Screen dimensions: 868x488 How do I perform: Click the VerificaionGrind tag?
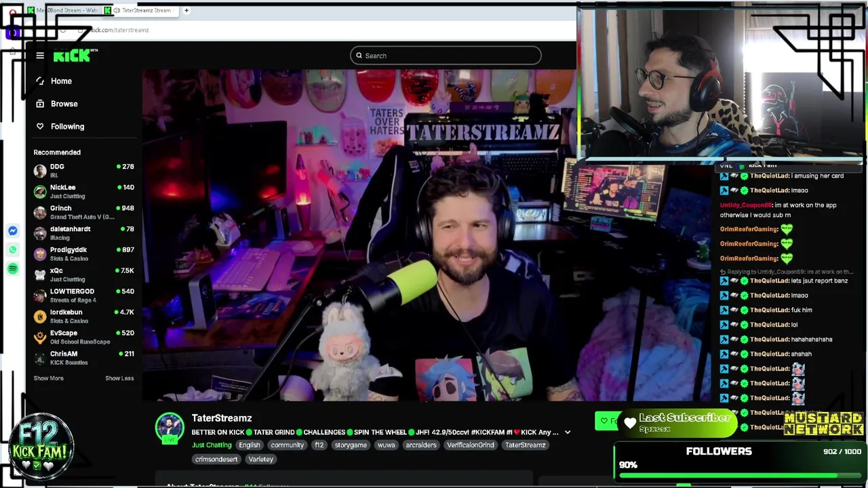[470, 445]
